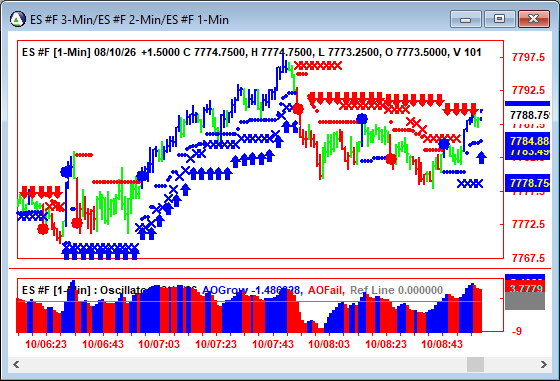This screenshot has height=381, width=560.
Task: Click the scrollbar left arrow
Action: pyautogui.click(x=16, y=365)
